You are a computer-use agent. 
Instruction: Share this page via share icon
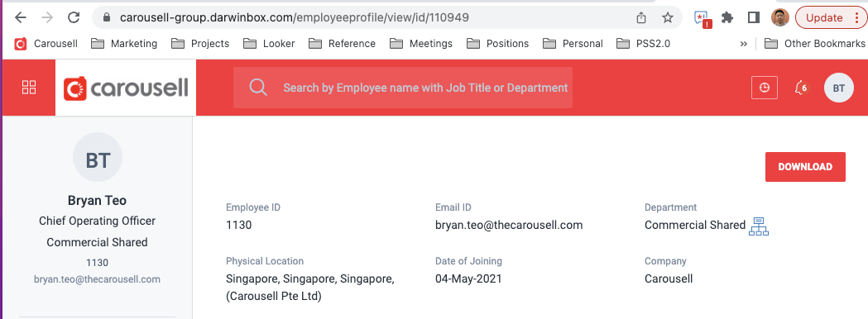coord(641,17)
